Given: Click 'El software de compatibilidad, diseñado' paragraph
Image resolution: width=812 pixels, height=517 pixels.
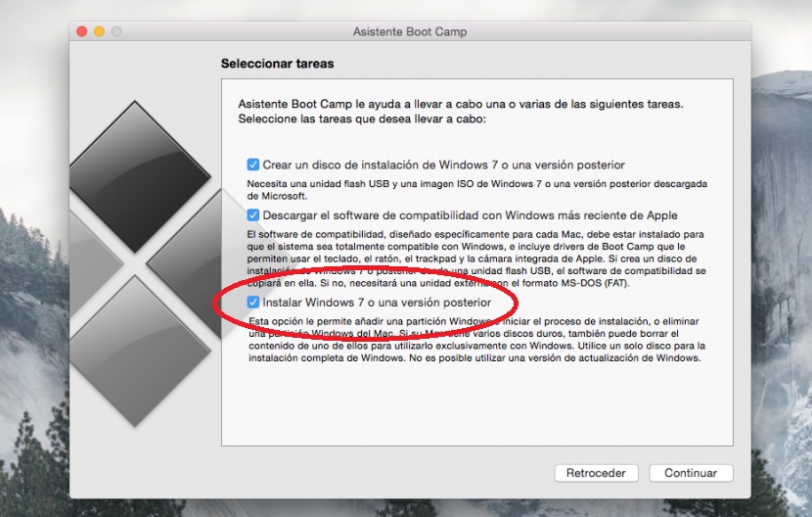Looking at the screenshot, I should 476,258.
